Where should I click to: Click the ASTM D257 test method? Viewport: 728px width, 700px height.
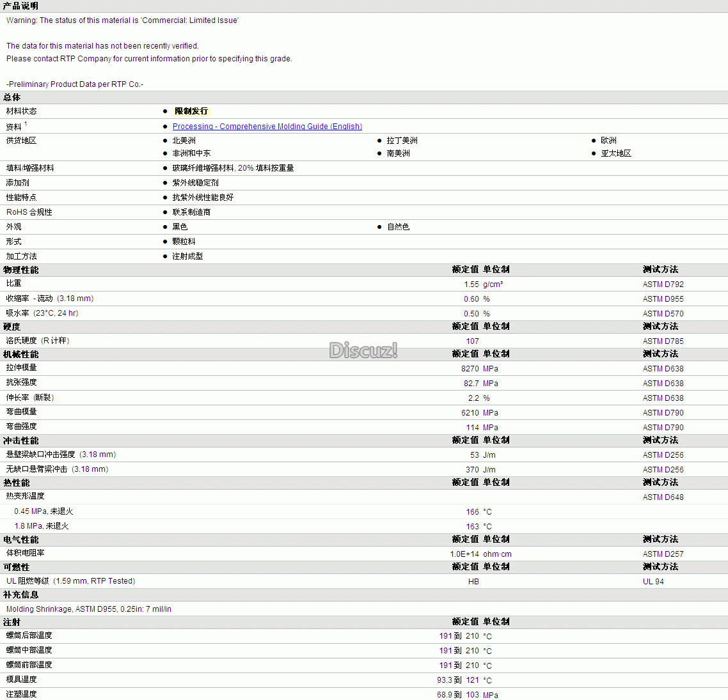click(663, 554)
